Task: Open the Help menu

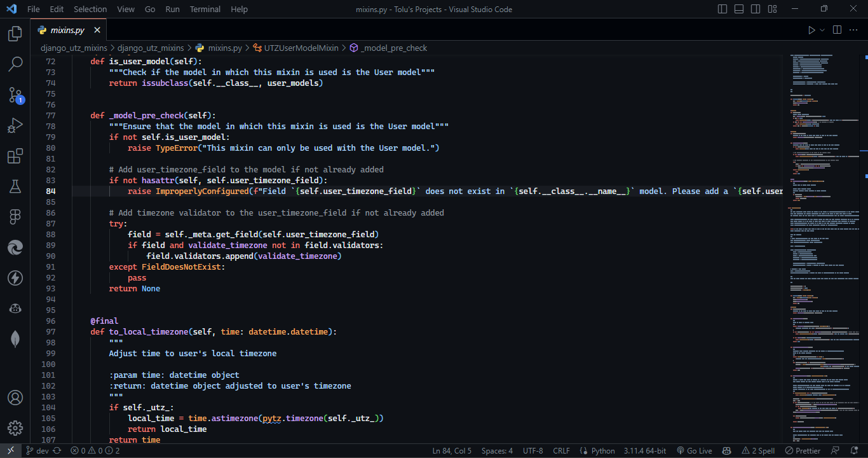Action: (239, 10)
